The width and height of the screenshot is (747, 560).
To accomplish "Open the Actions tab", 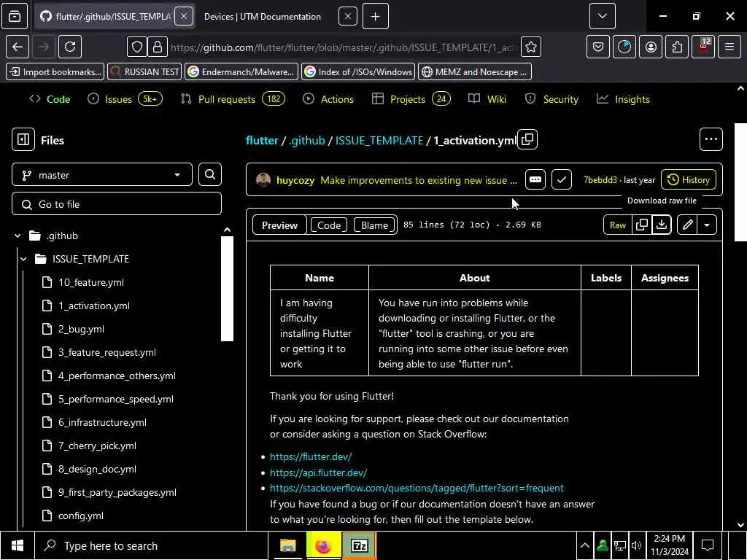I will pos(328,99).
